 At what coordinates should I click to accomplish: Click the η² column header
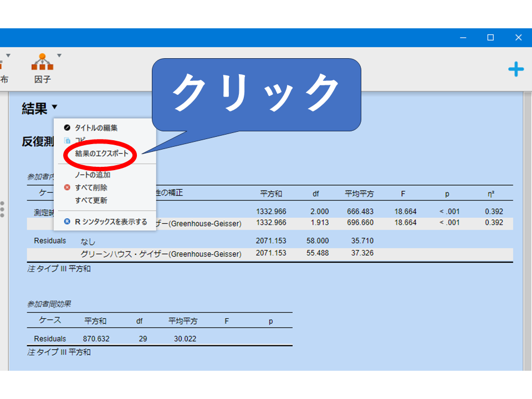click(491, 194)
